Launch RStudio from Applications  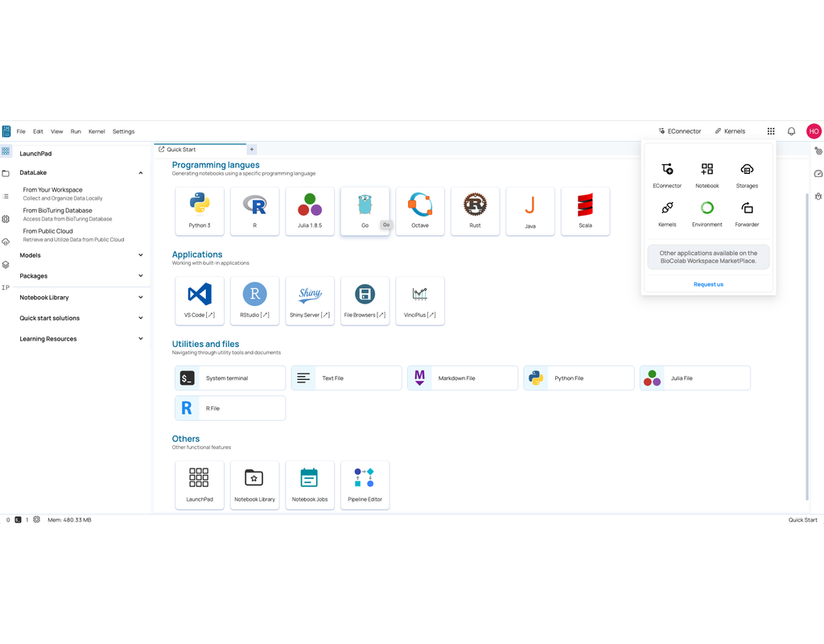[254, 300]
